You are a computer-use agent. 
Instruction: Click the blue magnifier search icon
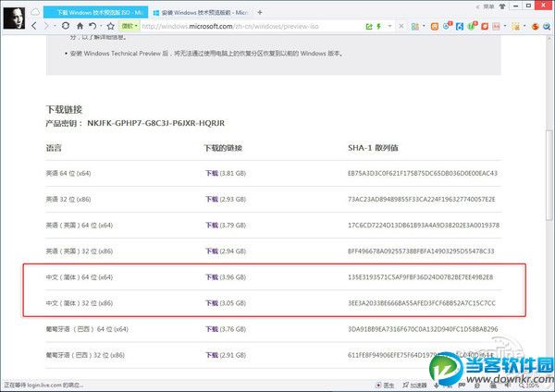547,26
